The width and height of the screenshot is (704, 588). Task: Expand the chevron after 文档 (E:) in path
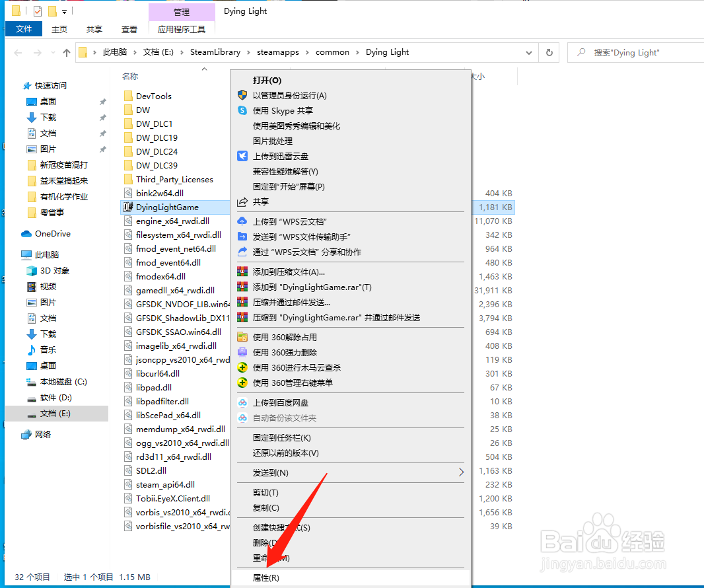[182, 53]
